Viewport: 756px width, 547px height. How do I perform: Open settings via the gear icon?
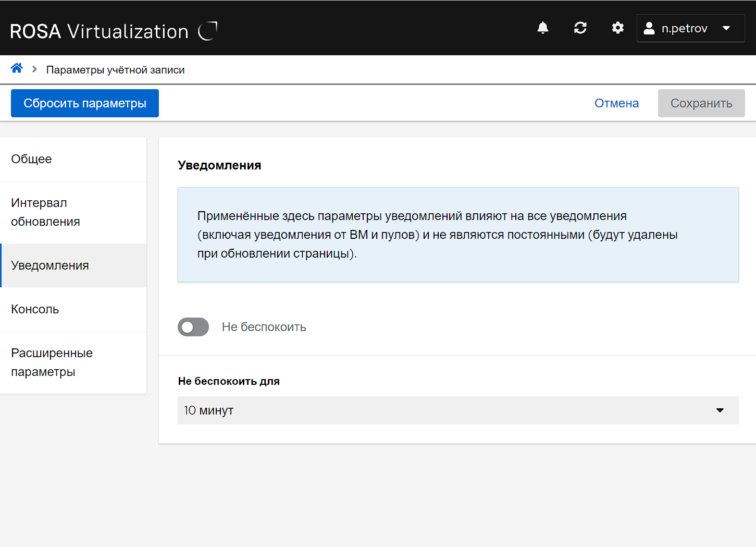pyautogui.click(x=617, y=28)
